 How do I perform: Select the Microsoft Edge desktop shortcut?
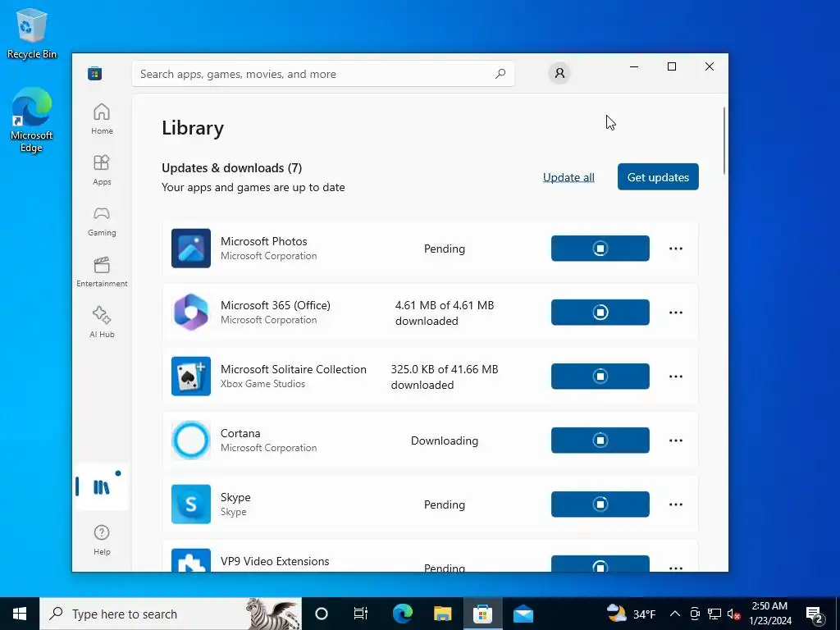32,120
